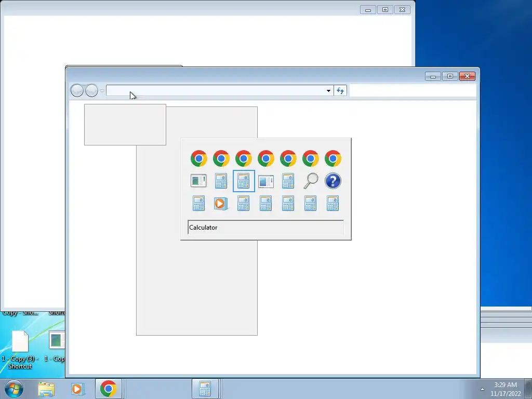
Task: Minimize the blank background window
Action: click(368, 10)
